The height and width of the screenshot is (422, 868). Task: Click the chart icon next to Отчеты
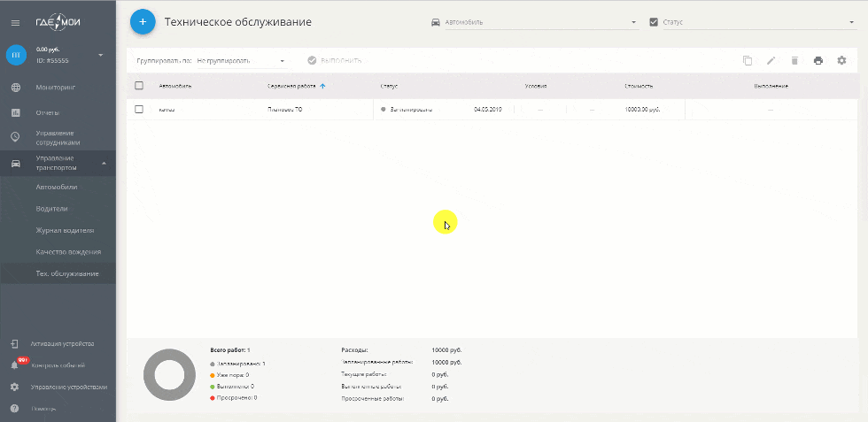16,113
